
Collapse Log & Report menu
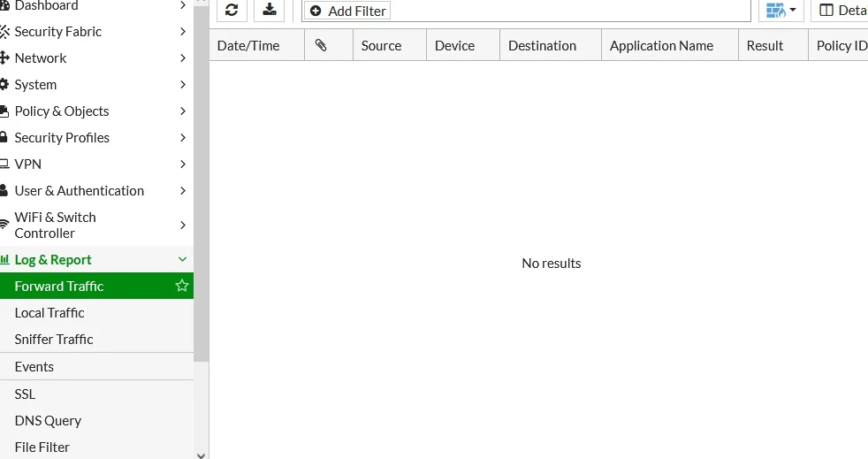point(97,260)
